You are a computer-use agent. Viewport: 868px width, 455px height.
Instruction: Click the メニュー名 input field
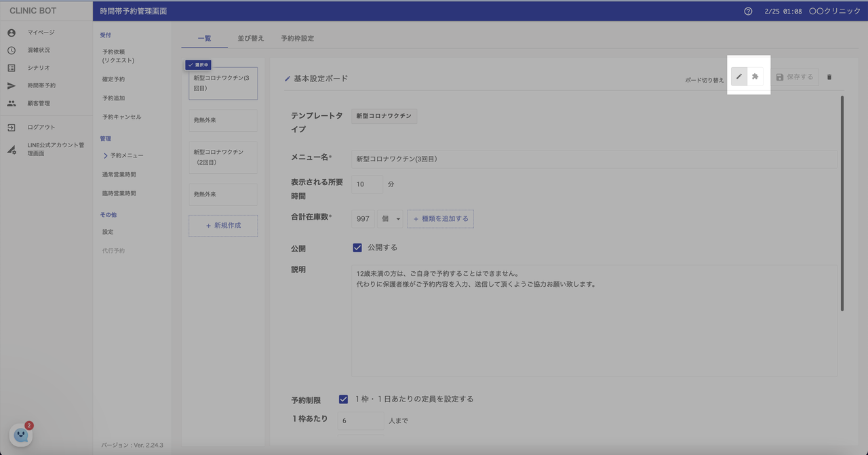click(593, 159)
